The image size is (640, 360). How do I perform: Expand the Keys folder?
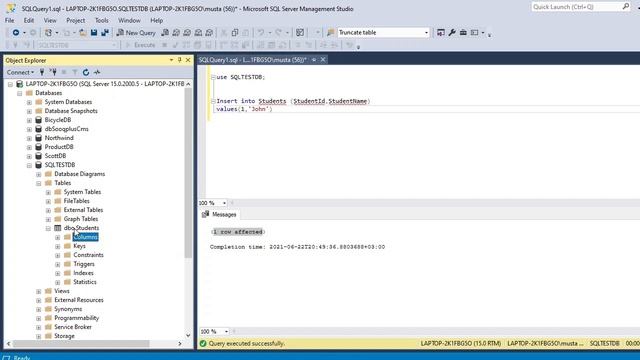58,246
